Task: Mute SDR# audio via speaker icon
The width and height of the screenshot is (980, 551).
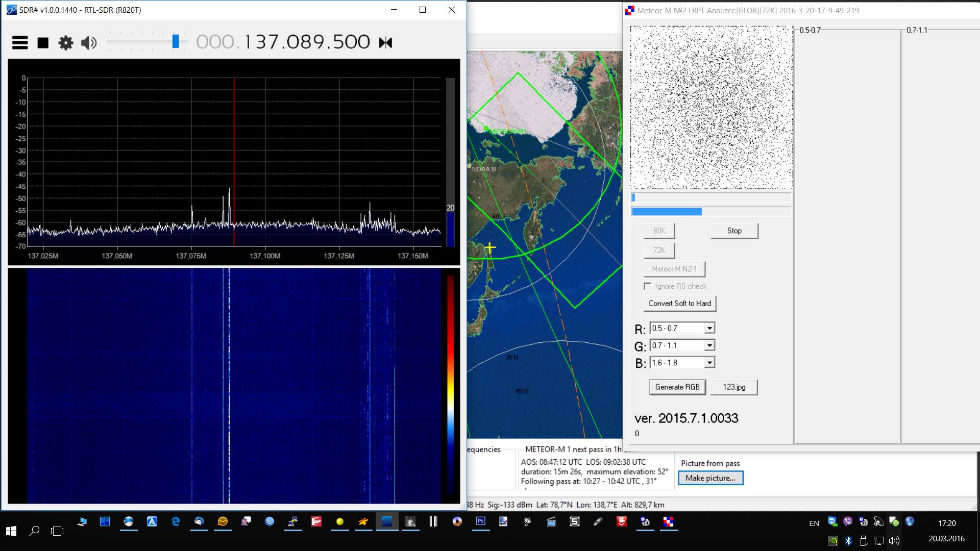Action: coord(89,42)
